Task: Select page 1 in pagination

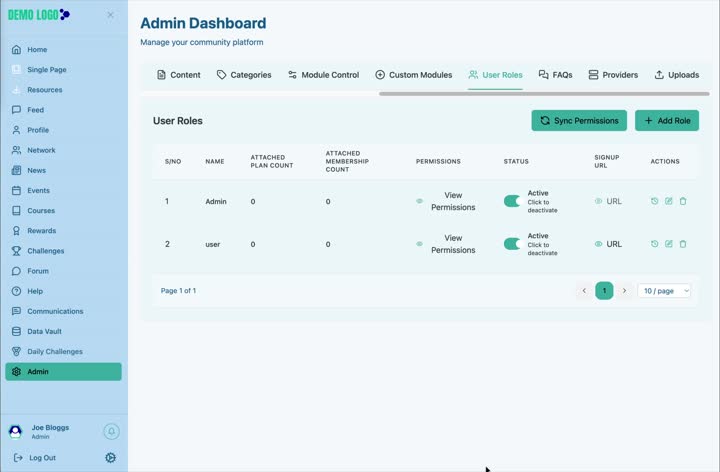Action: click(x=604, y=291)
